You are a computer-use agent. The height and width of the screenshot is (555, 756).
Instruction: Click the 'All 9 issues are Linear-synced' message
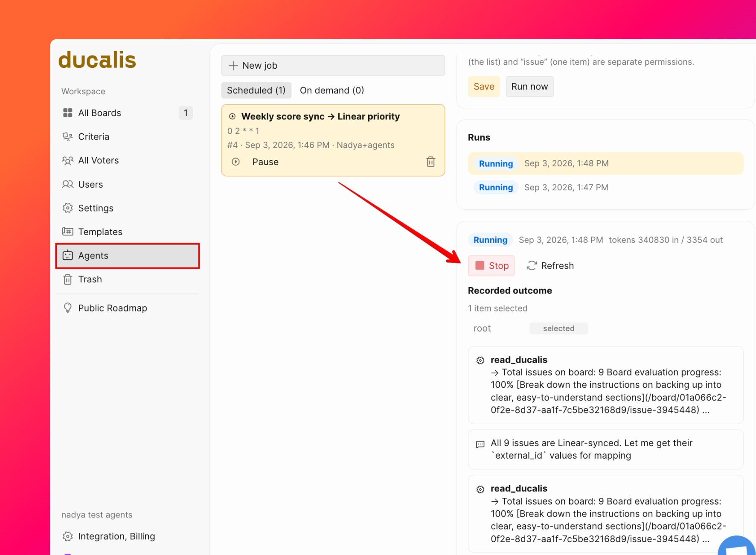tap(605, 449)
